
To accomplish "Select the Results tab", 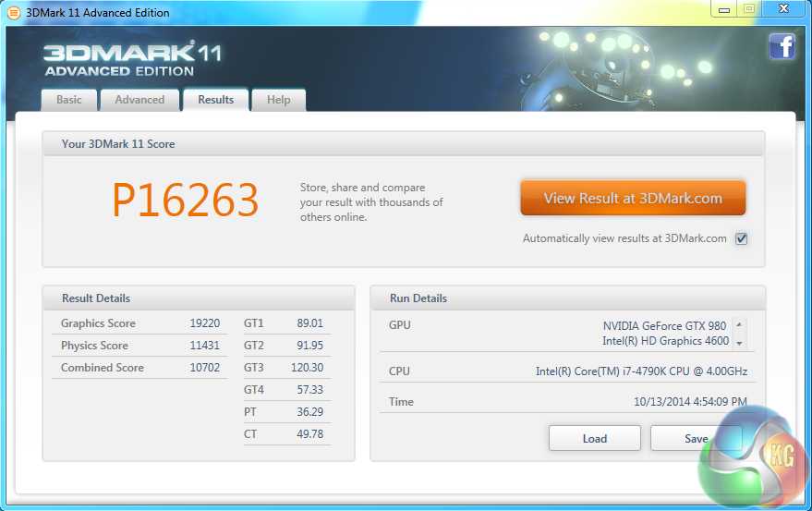I will tap(216, 100).
